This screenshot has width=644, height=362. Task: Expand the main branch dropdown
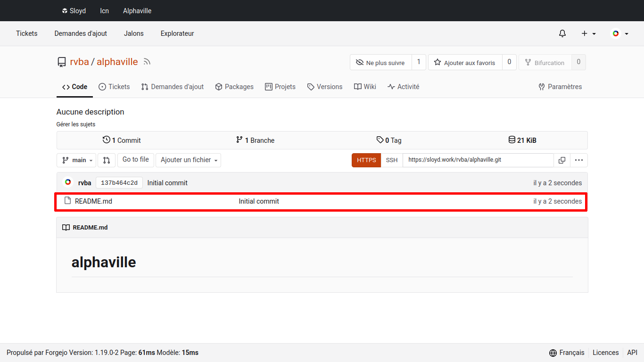tap(76, 160)
